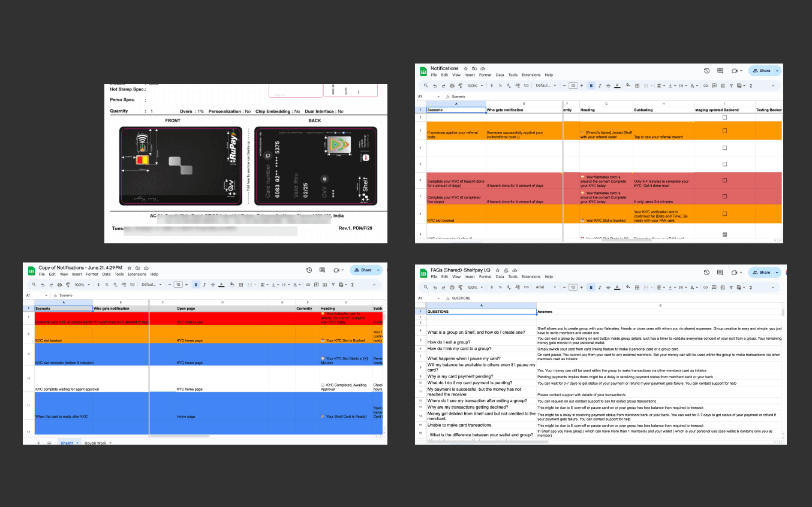Open zoom 100% dropdown in Notifications sheet

(x=475, y=86)
